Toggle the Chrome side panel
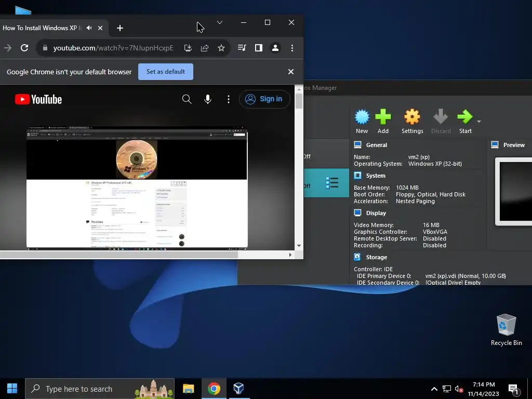Viewport: 532px width, 399px height. pyautogui.click(x=259, y=48)
